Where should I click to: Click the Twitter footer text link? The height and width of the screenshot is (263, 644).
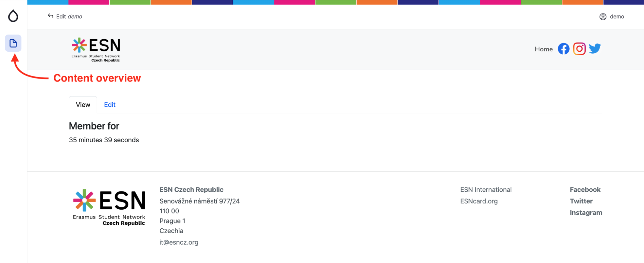tap(581, 201)
